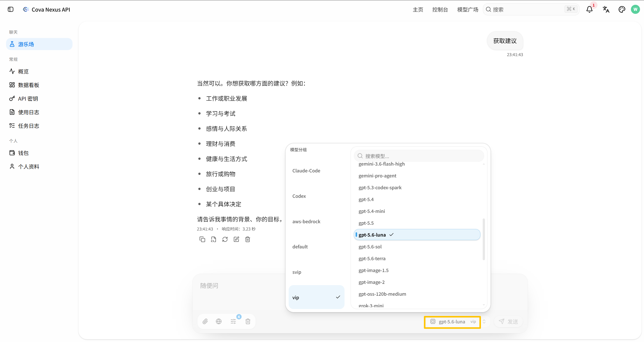Open 游乐场 playground in sidebar
Viewport: 644px width, 342px height.
39,44
